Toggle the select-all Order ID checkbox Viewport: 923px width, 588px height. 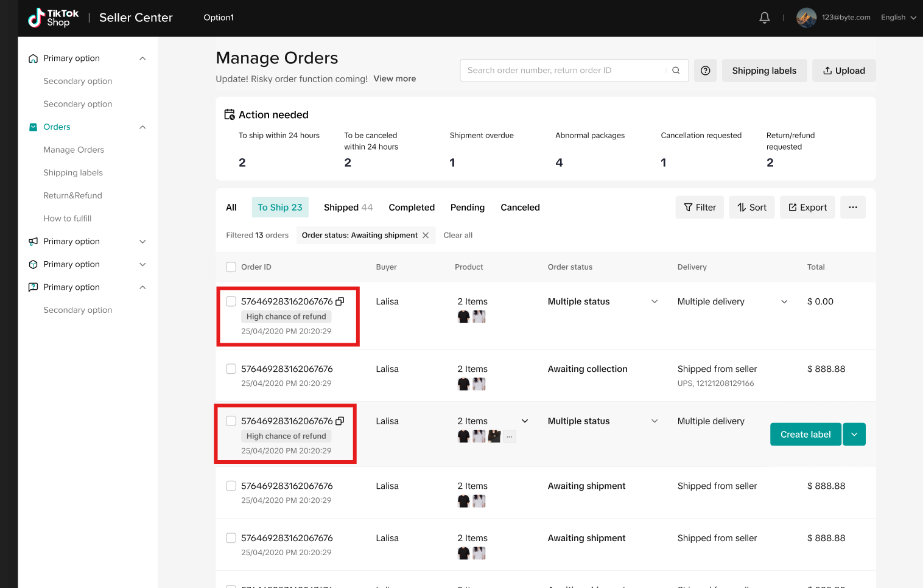tap(231, 267)
